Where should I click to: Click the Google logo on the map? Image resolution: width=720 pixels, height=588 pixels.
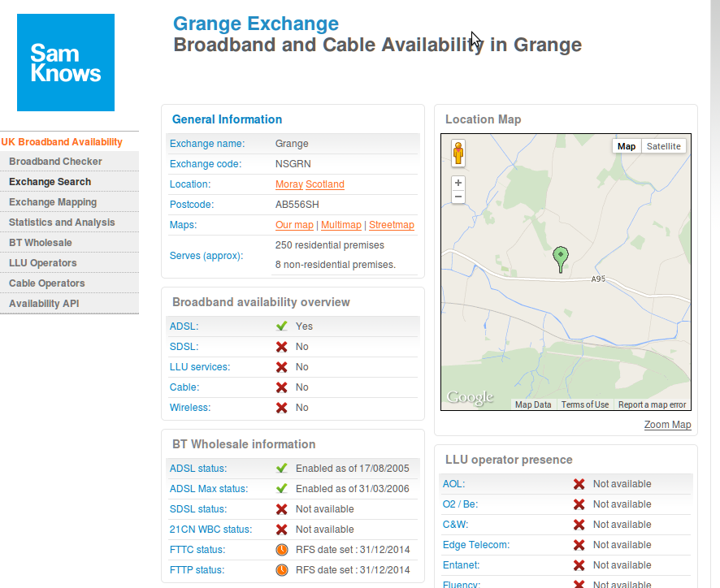pyautogui.click(x=471, y=397)
